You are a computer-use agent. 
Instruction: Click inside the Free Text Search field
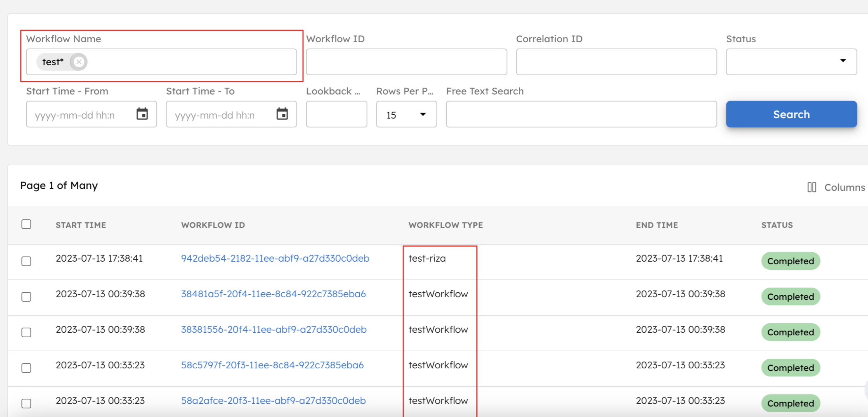point(581,114)
